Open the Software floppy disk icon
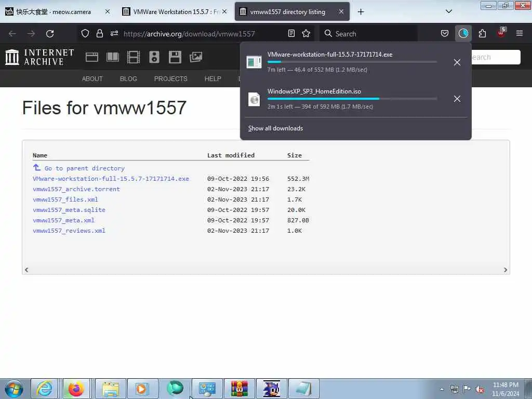Screen dimensions: 532x399 pos(175,57)
